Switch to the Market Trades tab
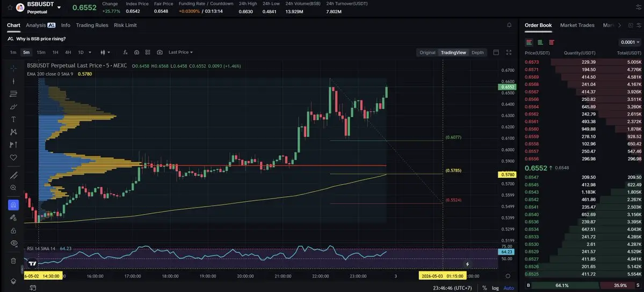Screen dimensions: 644x292 coord(577,25)
